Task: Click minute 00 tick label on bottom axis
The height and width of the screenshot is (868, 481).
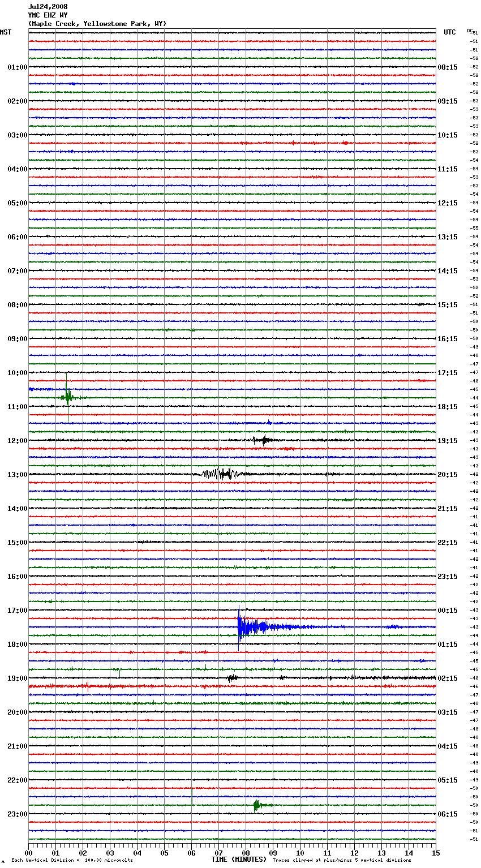Action: point(28,853)
